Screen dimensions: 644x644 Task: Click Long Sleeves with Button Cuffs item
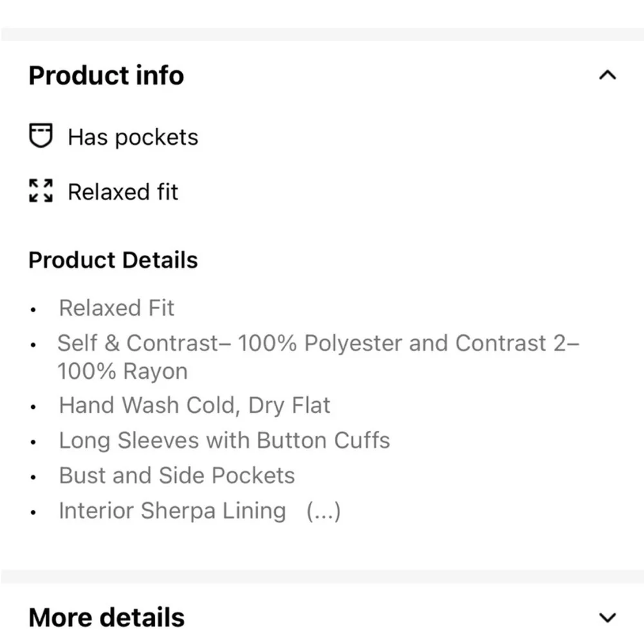point(224,440)
